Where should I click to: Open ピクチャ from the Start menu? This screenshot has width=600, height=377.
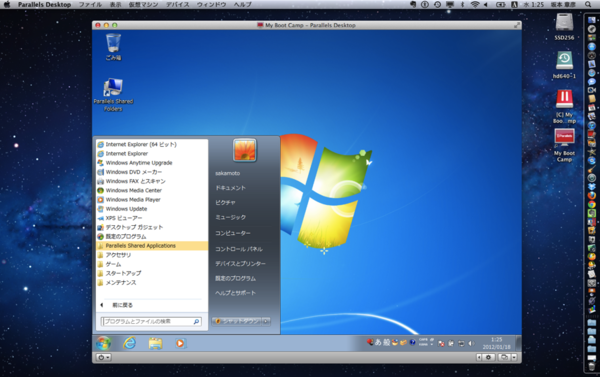(x=225, y=202)
